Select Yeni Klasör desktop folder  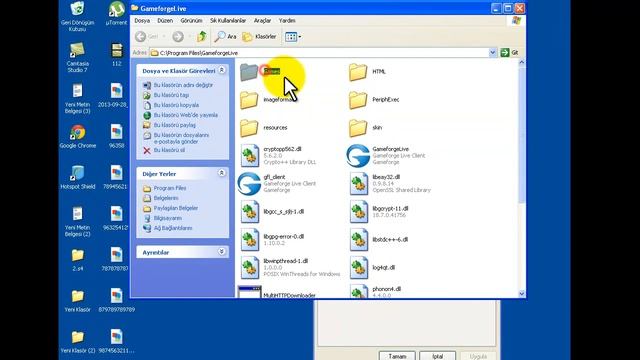point(78,301)
